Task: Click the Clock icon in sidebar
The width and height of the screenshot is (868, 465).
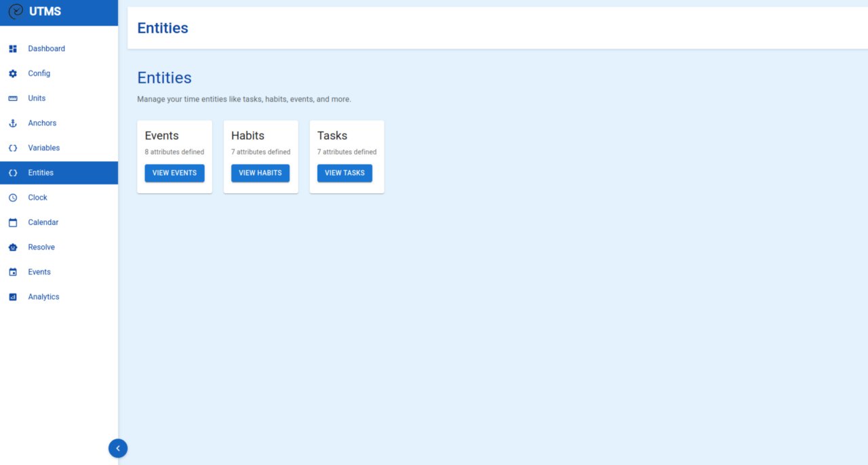Action: click(x=12, y=198)
